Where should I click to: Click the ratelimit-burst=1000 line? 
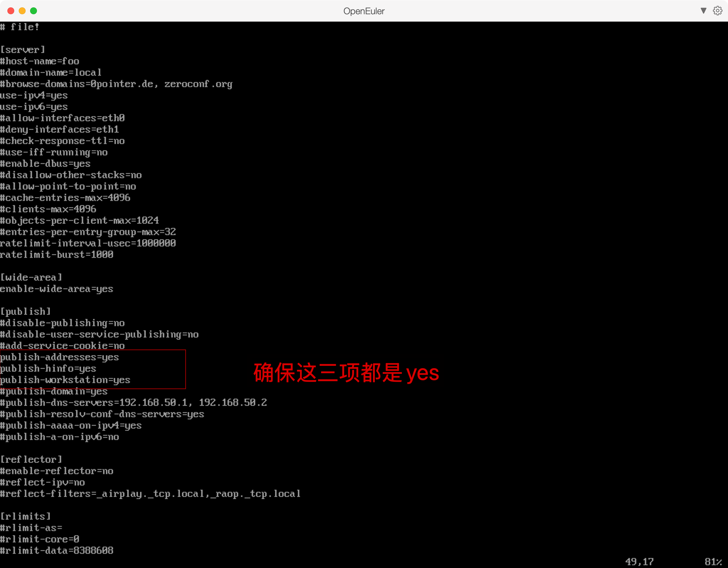click(56, 255)
